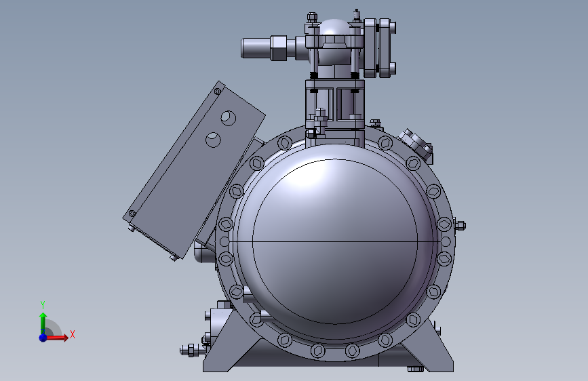This screenshot has width=588, height=381.
Task: Click the green Y label of the triad
Action: 43,305
